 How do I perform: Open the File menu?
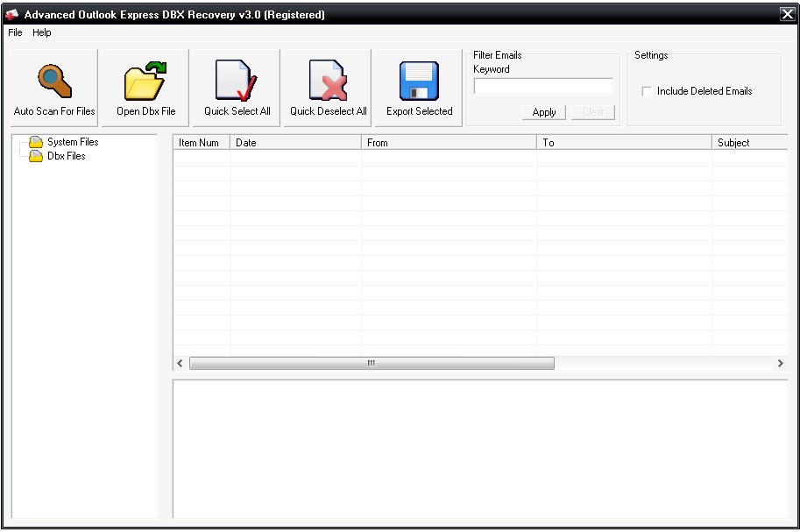tap(15, 32)
